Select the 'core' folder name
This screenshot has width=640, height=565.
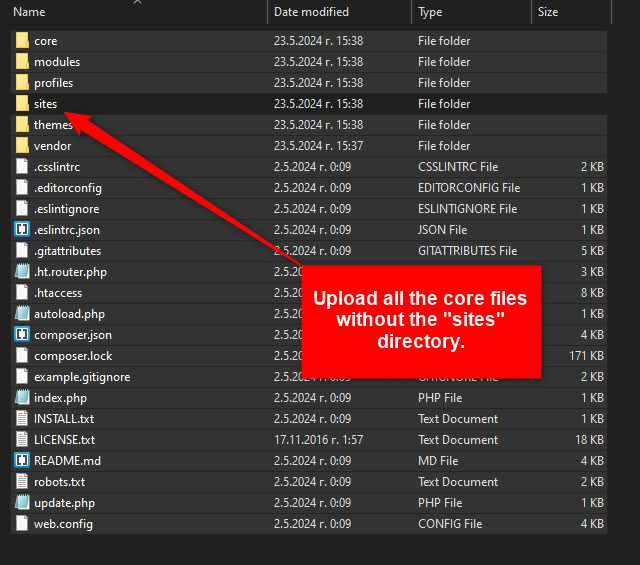46,41
